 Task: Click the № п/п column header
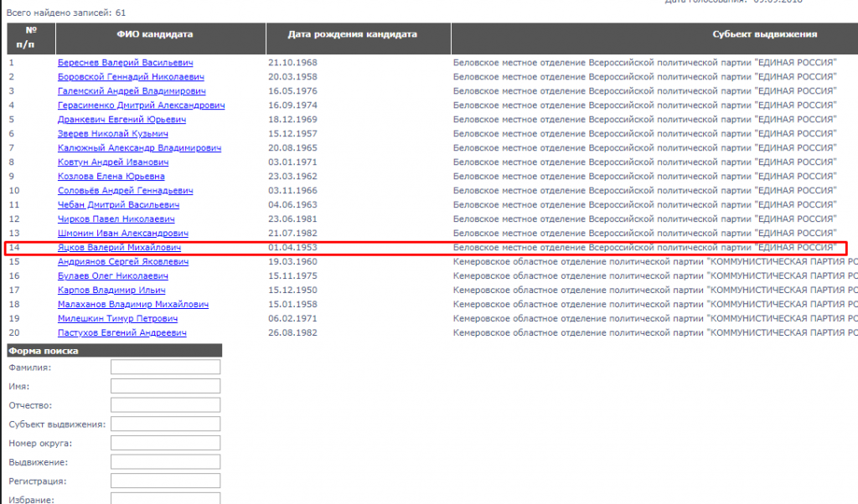point(31,39)
